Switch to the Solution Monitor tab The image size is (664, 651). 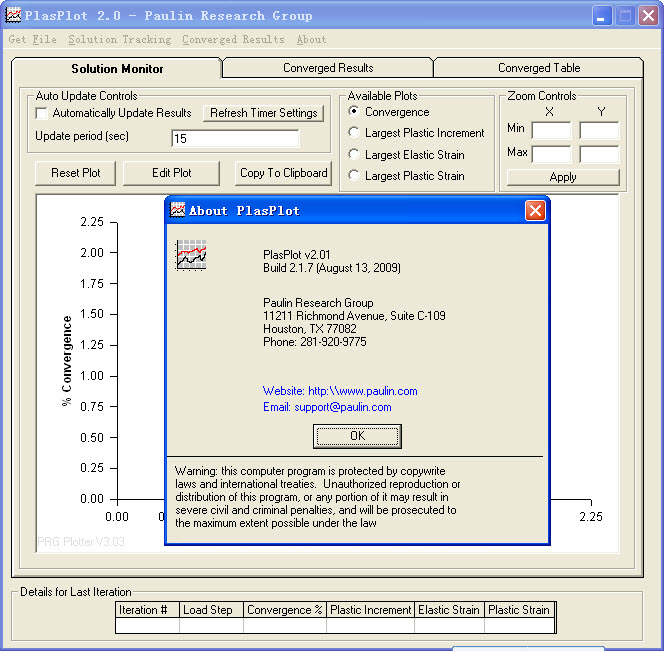tap(117, 69)
